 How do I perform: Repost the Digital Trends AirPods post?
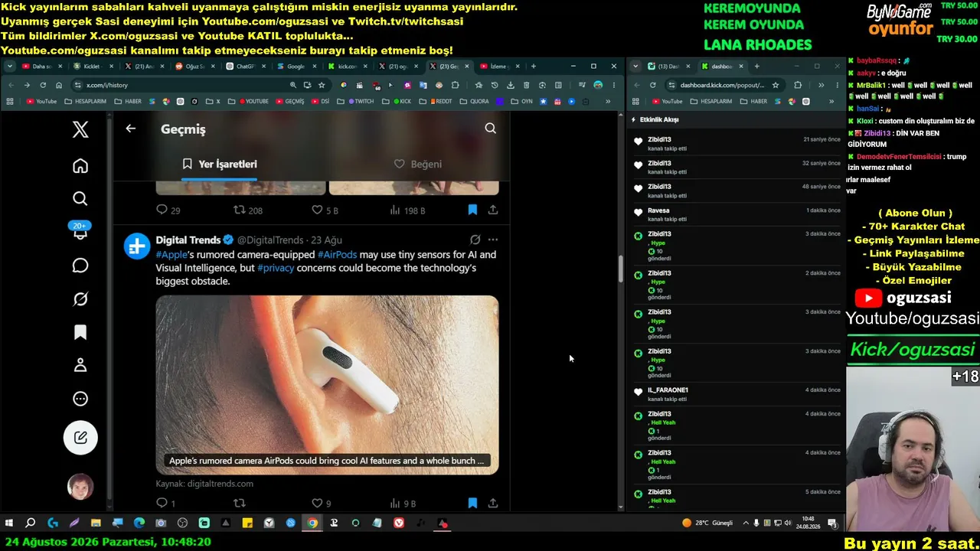click(240, 504)
